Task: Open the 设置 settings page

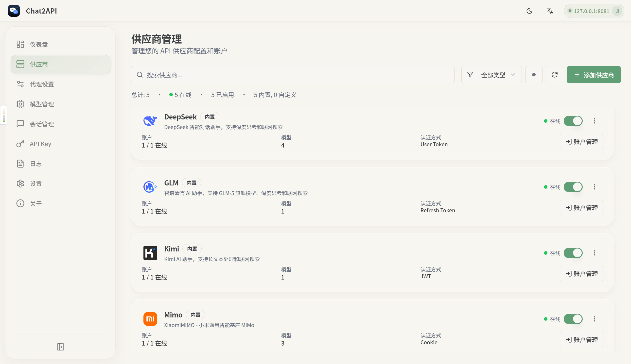Action: coord(60,183)
